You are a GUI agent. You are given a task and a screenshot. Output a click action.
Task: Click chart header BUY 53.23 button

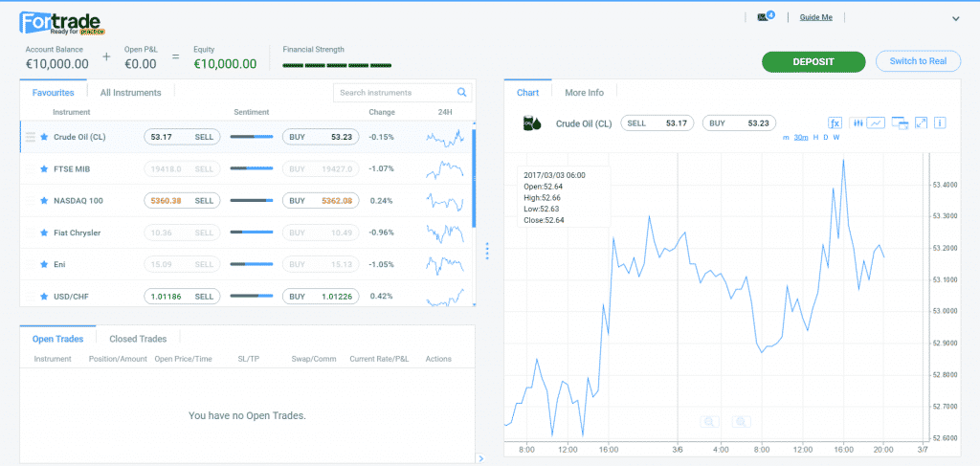pos(740,123)
